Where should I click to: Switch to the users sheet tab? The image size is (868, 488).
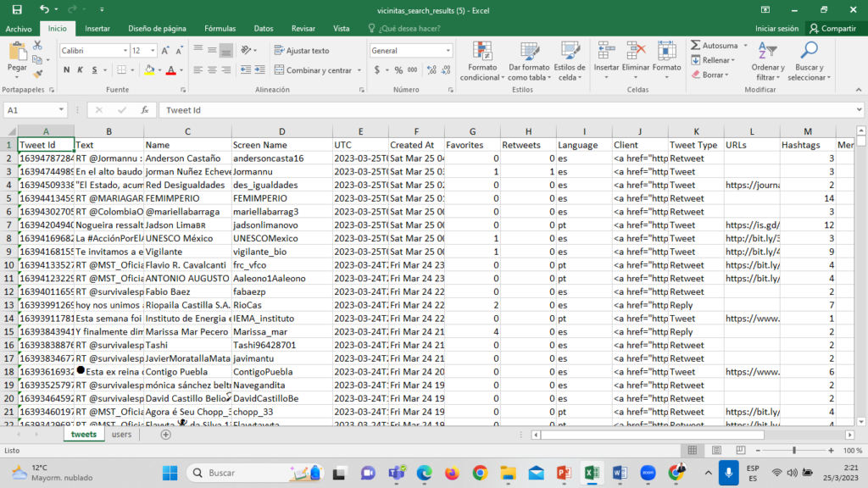coord(121,435)
